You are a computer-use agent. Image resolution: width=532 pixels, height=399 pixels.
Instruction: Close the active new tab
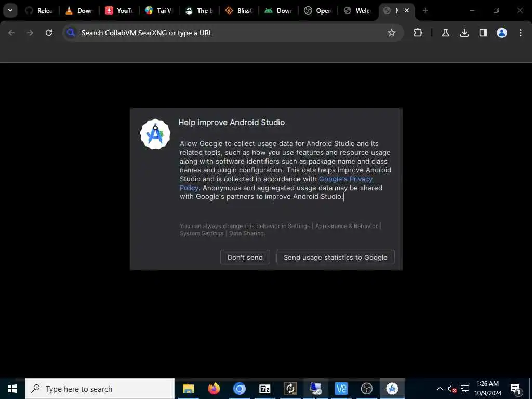(x=406, y=10)
